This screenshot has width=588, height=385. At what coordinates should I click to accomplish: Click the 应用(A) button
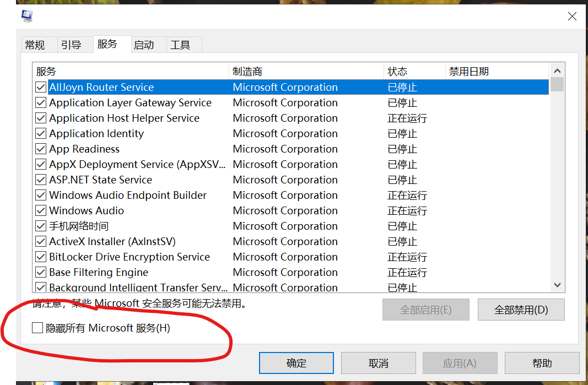coord(460,363)
